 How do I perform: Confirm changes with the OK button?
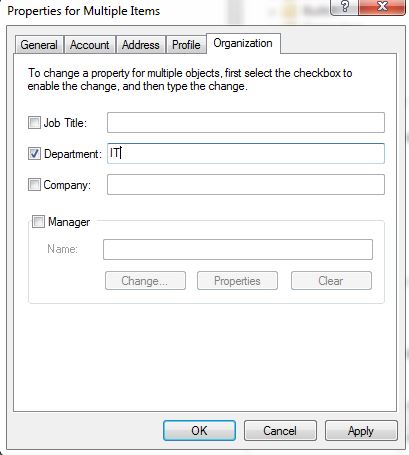coord(199,430)
